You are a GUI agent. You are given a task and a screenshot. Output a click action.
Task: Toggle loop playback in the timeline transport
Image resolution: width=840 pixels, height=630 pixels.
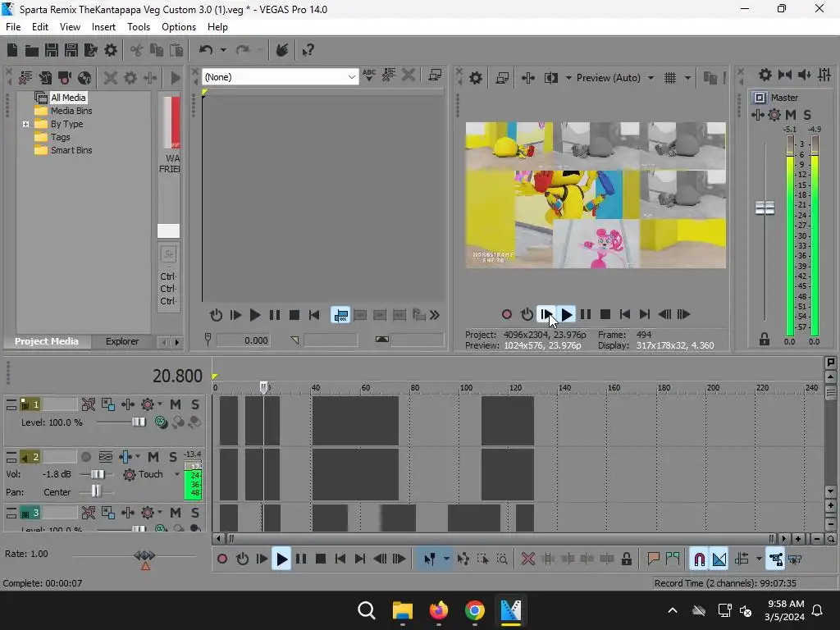coord(242,559)
